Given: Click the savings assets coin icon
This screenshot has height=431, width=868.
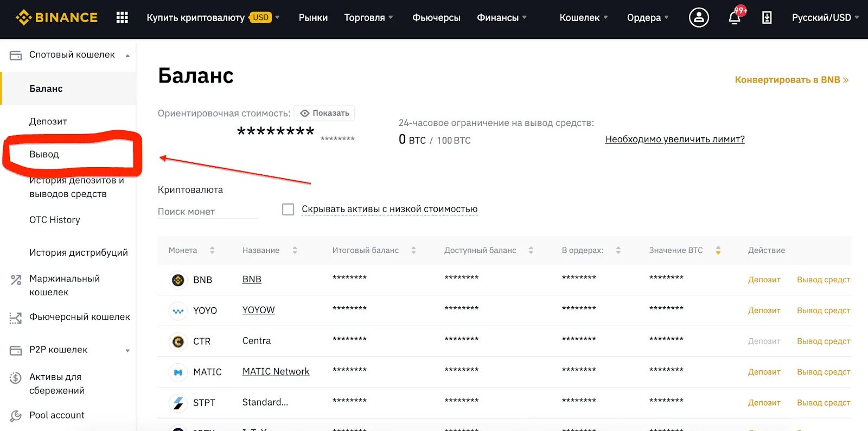Looking at the screenshot, I should click(x=16, y=378).
